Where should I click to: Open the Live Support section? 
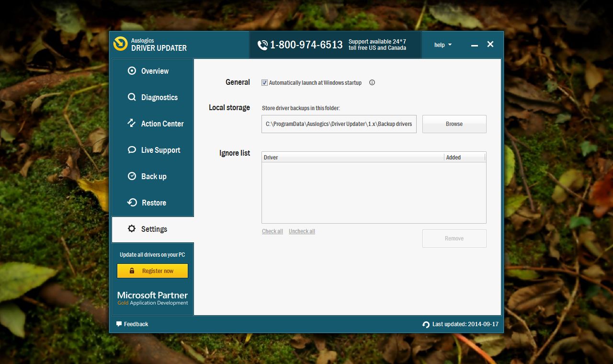coord(153,150)
